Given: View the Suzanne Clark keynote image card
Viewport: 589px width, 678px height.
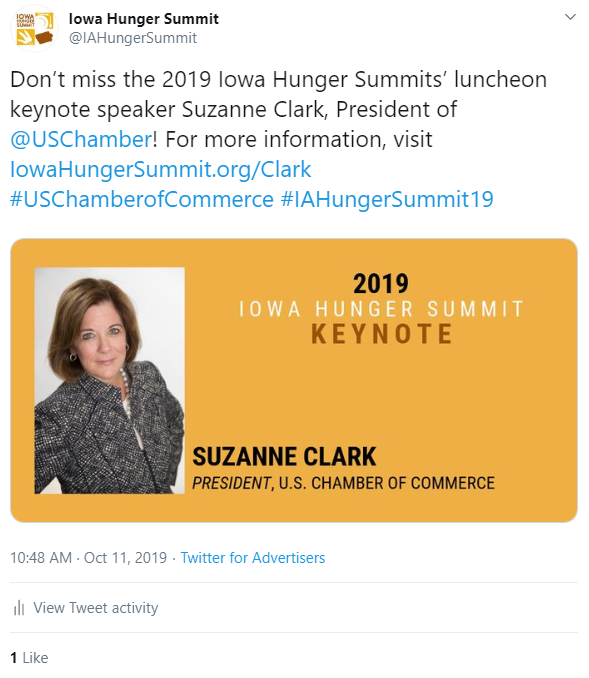Looking at the screenshot, I should pyautogui.click(x=294, y=380).
